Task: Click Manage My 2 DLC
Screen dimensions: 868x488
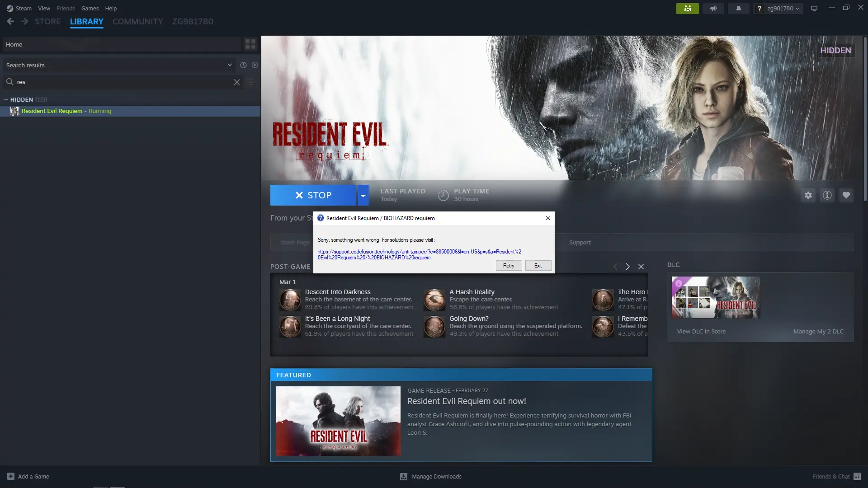Action: pyautogui.click(x=818, y=331)
